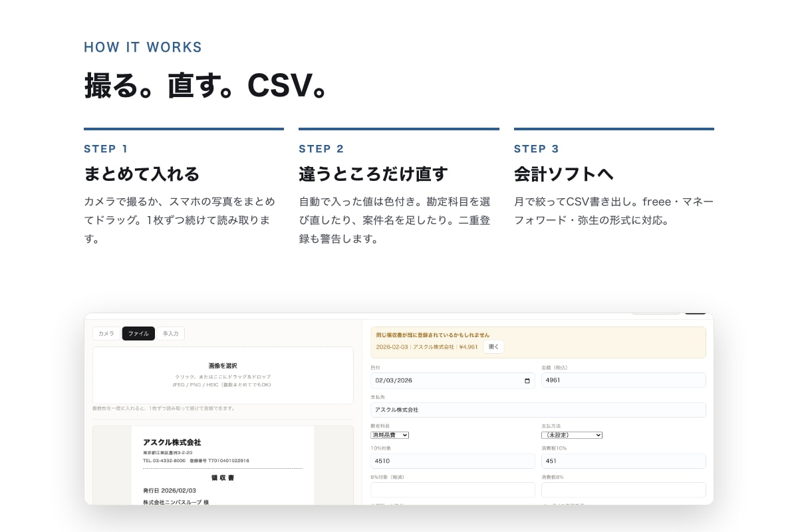This screenshot has width=798, height=532.
Task: Click the 会計ソフトへ step title
Action: point(563,174)
